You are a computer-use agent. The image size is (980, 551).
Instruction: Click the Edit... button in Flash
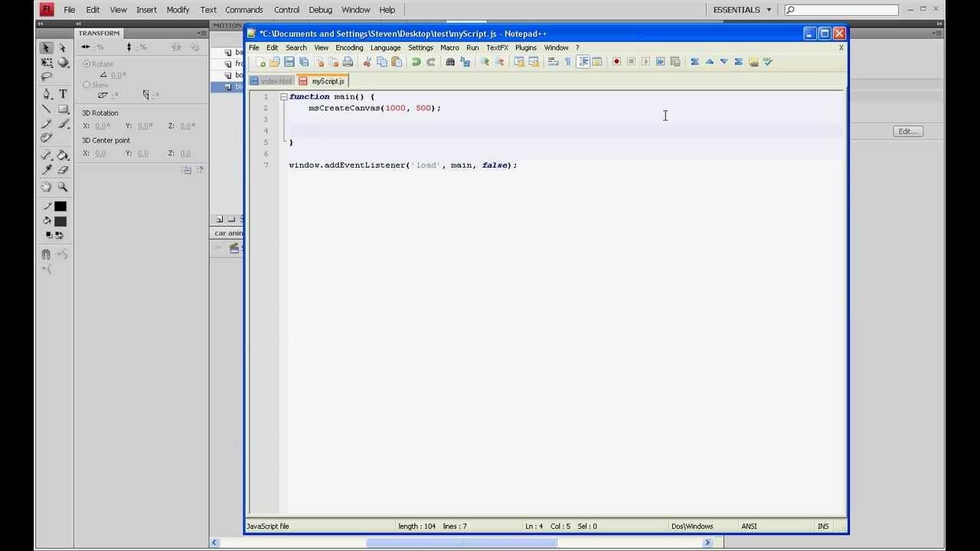coord(908,132)
